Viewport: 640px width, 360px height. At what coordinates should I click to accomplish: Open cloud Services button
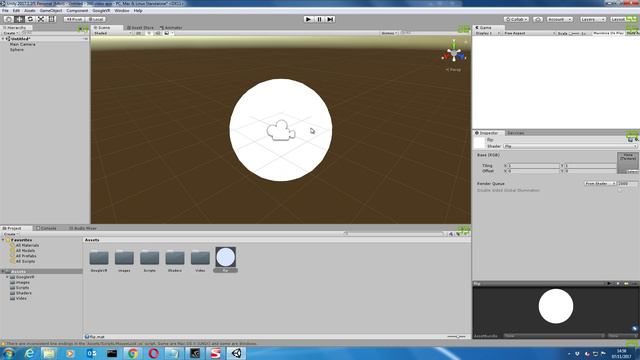(x=538, y=19)
